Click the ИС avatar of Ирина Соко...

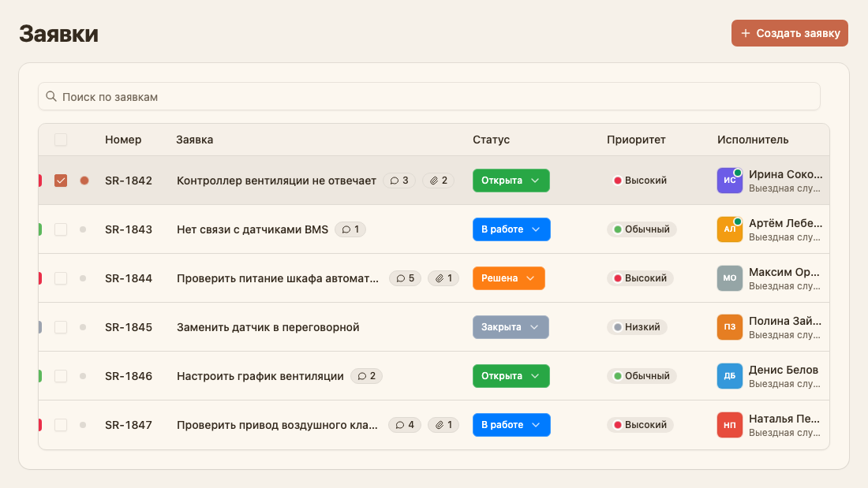(x=730, y=181)
